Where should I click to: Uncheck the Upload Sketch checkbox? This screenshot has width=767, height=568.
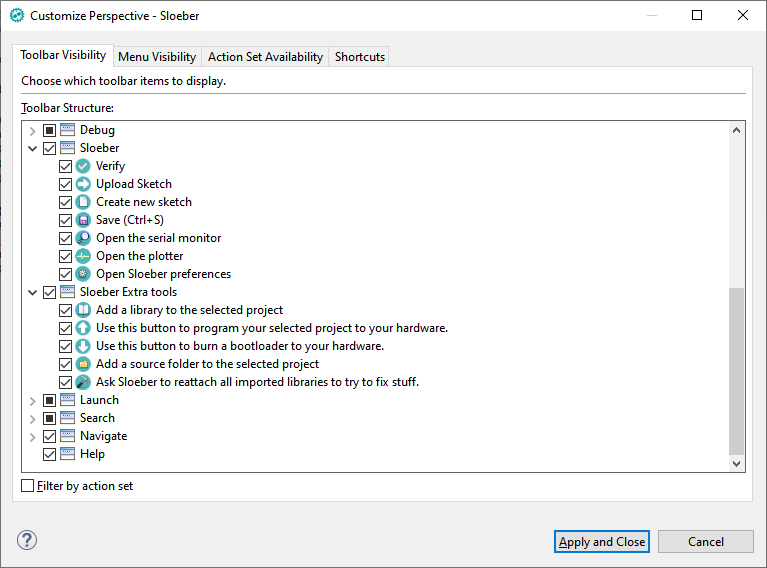pyautogui.click(x=66, y=184)
